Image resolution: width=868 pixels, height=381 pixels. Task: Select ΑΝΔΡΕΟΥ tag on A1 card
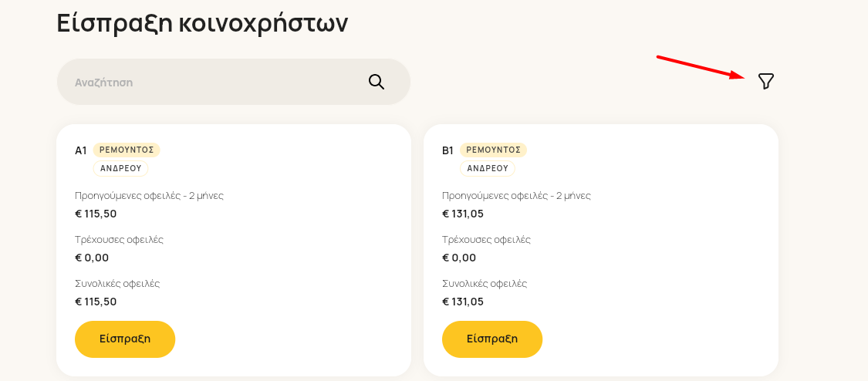point(120,168)
